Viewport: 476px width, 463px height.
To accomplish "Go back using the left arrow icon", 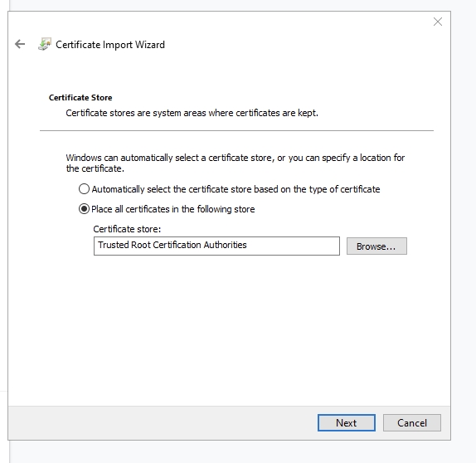I will [x=20, y=44].
